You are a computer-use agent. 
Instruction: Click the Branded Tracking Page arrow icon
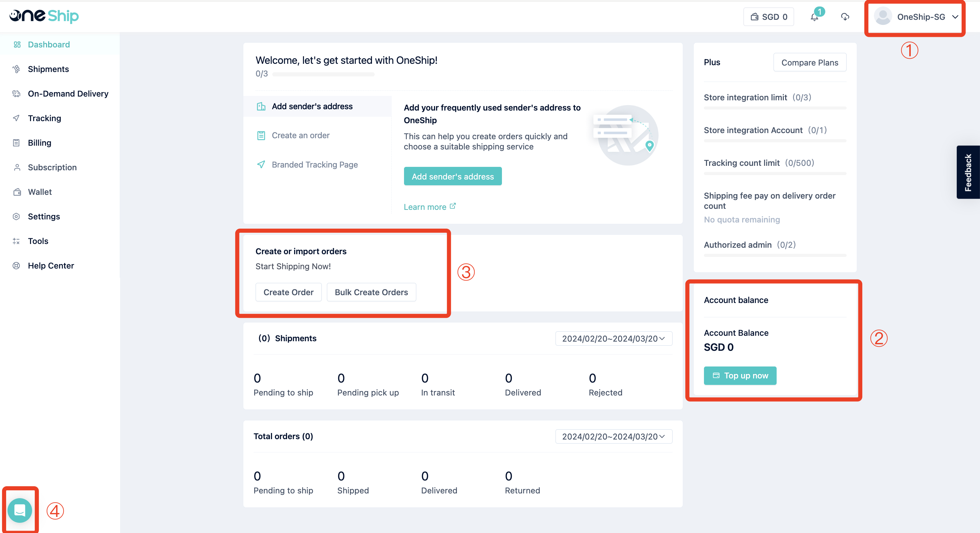(261, 164)
